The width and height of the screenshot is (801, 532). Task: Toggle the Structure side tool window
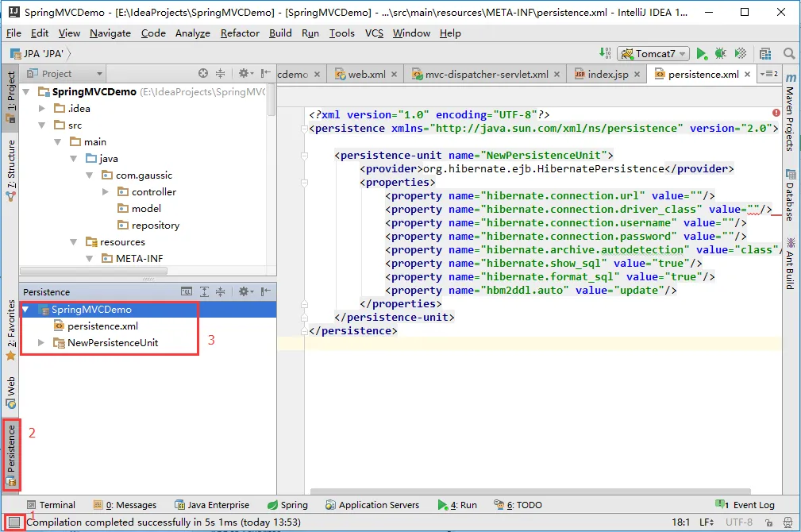pos(11,171)
